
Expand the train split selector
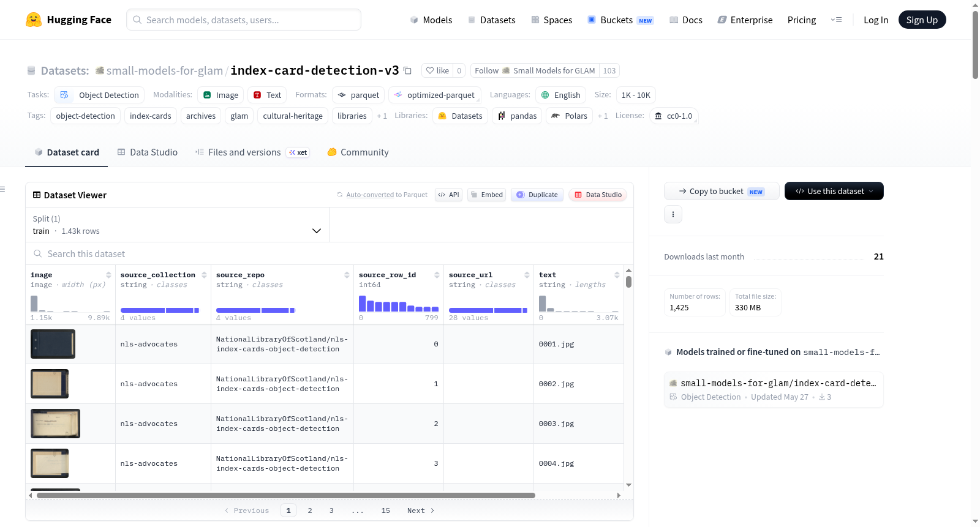point(177,225)
